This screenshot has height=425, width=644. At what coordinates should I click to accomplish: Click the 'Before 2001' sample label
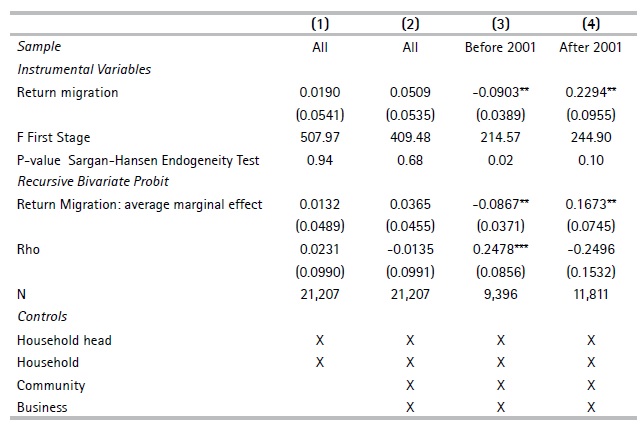point(500,47)
